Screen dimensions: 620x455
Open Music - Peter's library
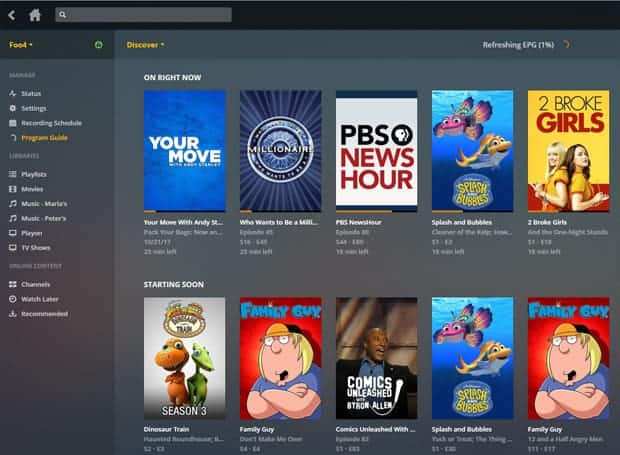[x=43, y=218]
